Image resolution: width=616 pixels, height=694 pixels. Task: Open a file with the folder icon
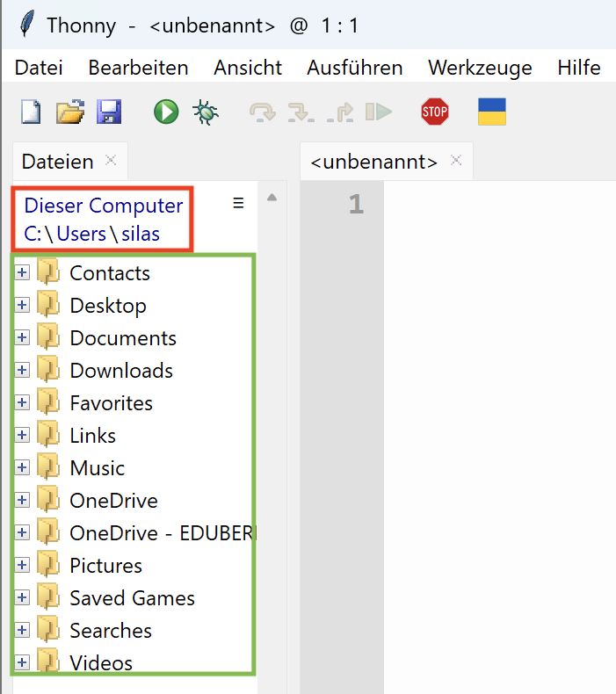(69, 112)
